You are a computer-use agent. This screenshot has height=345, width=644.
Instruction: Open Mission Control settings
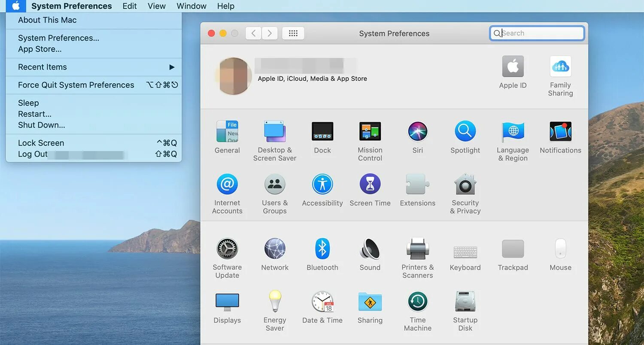tap(370, 141)
